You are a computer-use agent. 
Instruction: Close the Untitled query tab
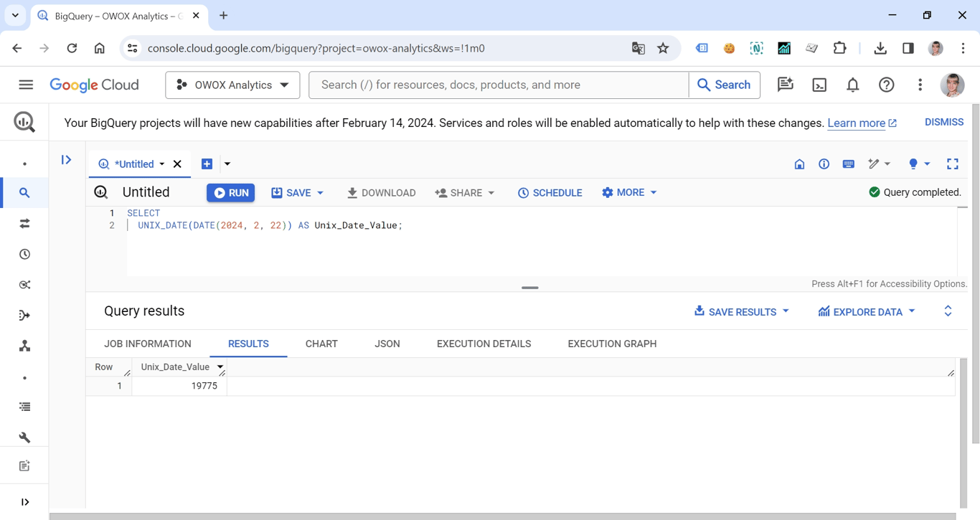[x=177, y=164]
